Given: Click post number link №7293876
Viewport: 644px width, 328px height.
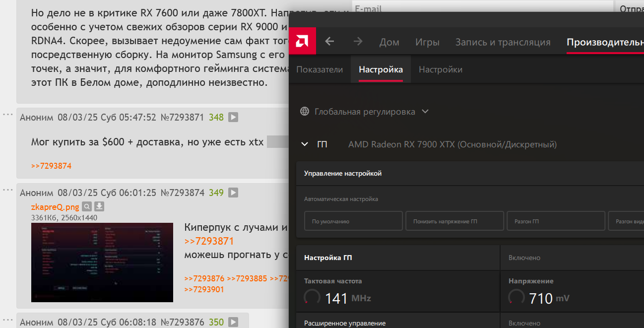Looking at the screenshot, I should 182,323.
